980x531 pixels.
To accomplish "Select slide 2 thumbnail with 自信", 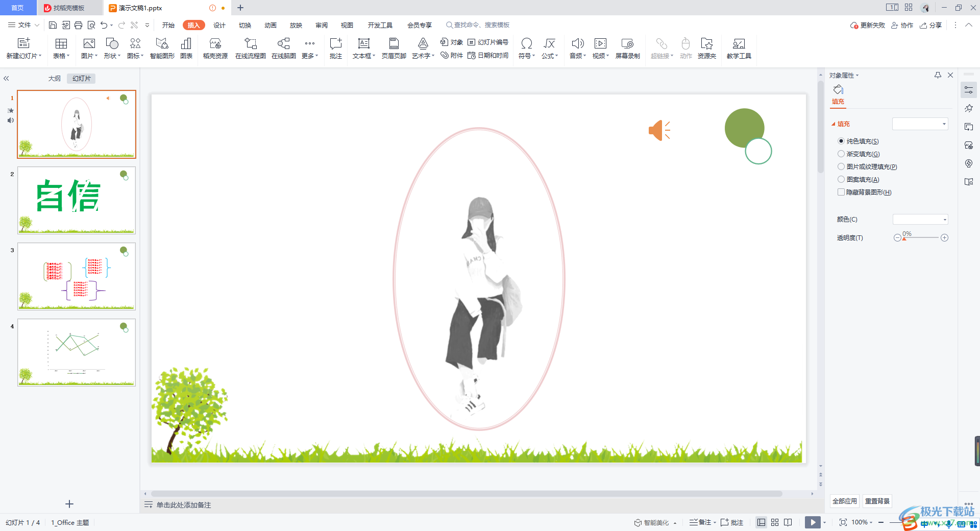I will [x=77, y=200].
